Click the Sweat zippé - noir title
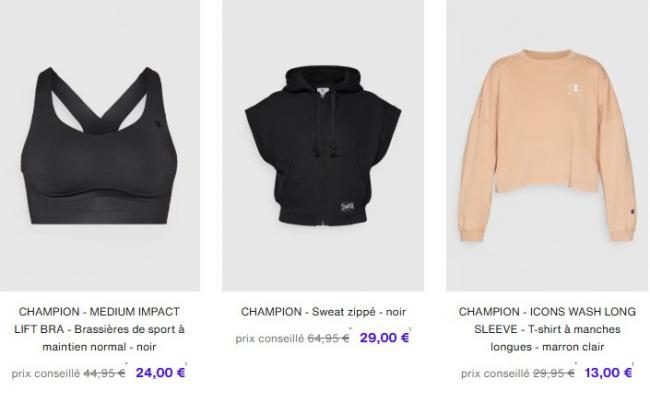 [x=323, y=312]
